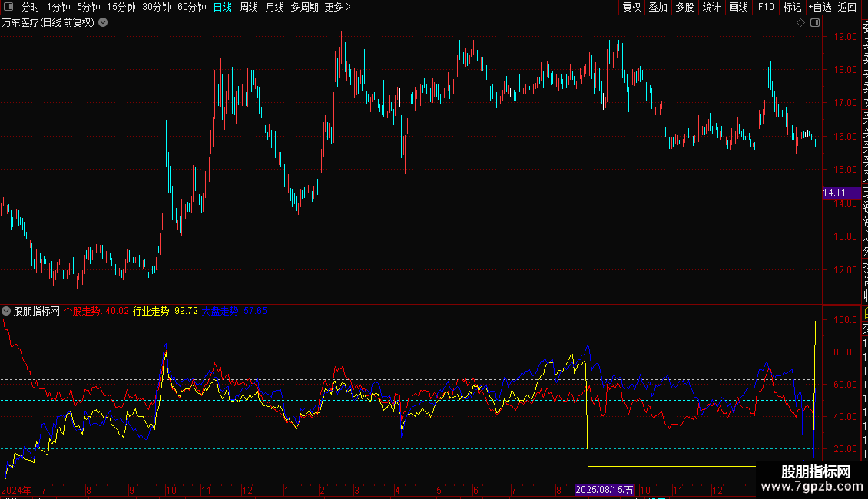Add stock via +自选 button
The width and height of the screenshot is (868, 499).
click(x=820, y=7)
